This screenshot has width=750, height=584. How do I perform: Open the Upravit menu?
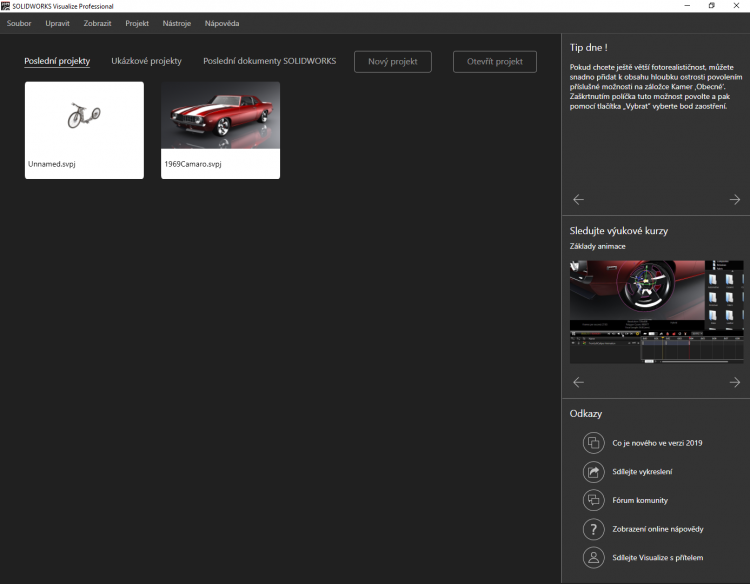(57, 23)
